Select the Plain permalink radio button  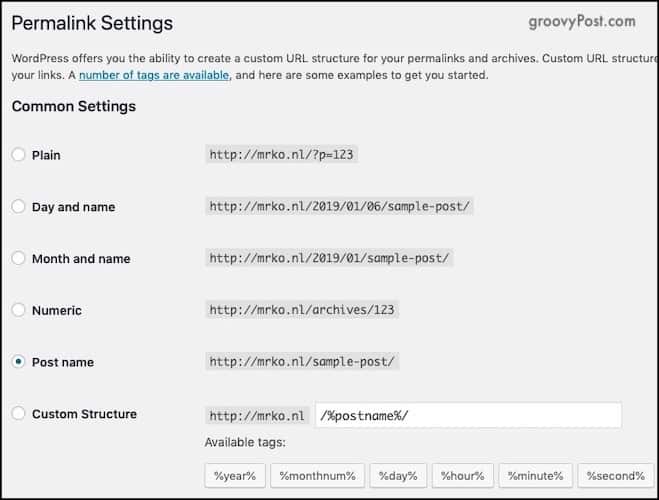point(18,155)
